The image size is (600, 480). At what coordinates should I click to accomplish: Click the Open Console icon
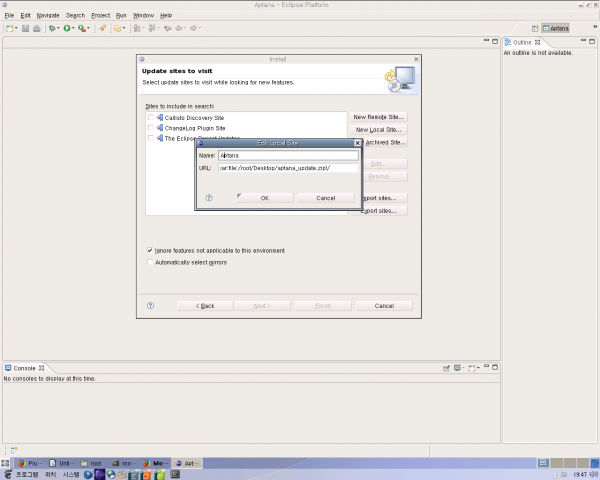[x=473, y=368]
